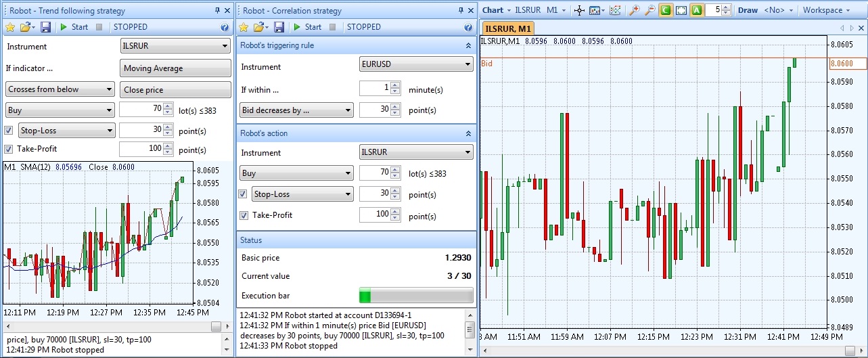Viewport: 868px width, 358px height.
Task: Click the star icon in the Correlation strategy toolbar
Action: (244, 27)
